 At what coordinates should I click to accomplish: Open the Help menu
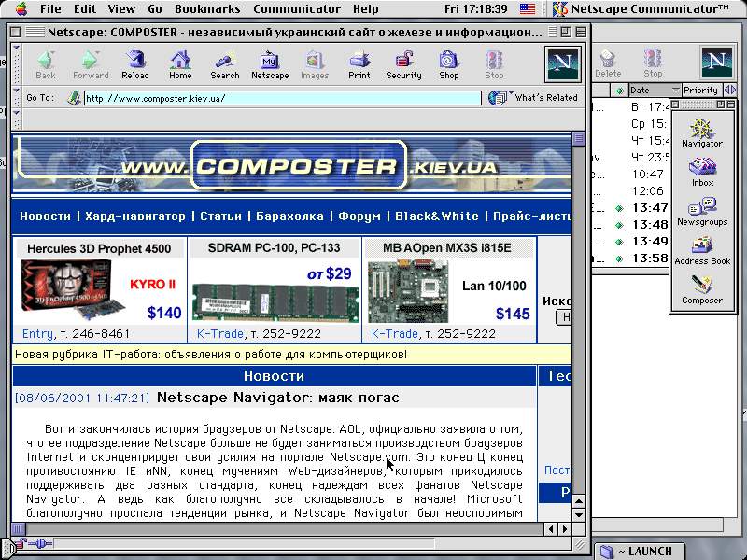click(365, 8)
